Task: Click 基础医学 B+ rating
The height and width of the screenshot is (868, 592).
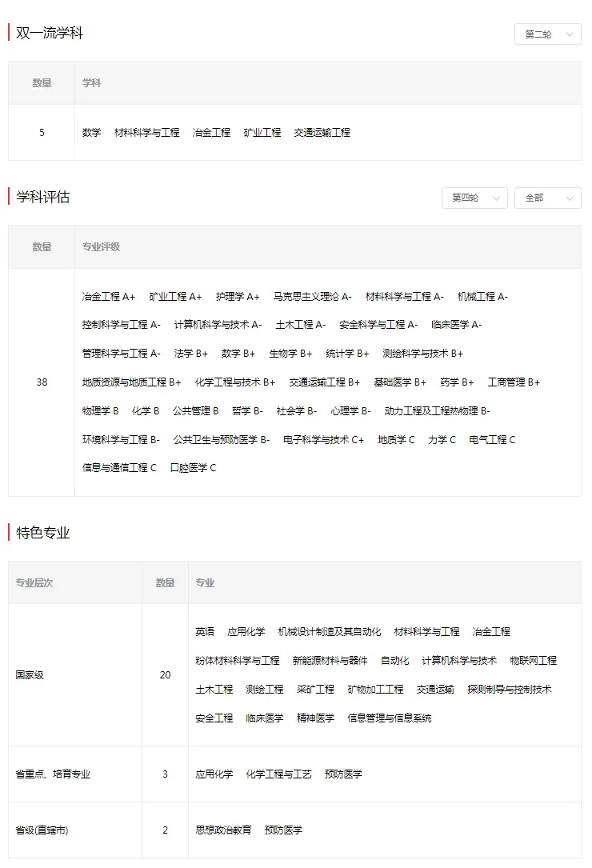Action: point(400,382)
